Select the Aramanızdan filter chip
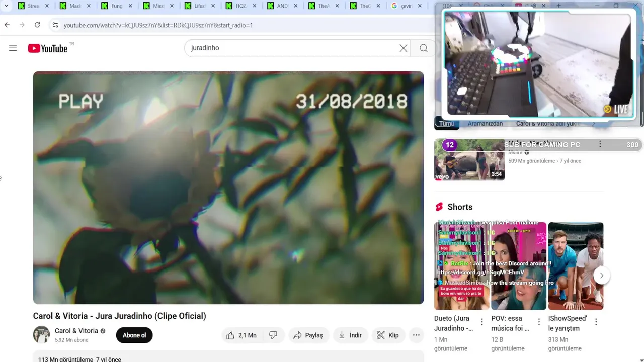The height and width of the screenshot is (362, 644). click(485, 124)
